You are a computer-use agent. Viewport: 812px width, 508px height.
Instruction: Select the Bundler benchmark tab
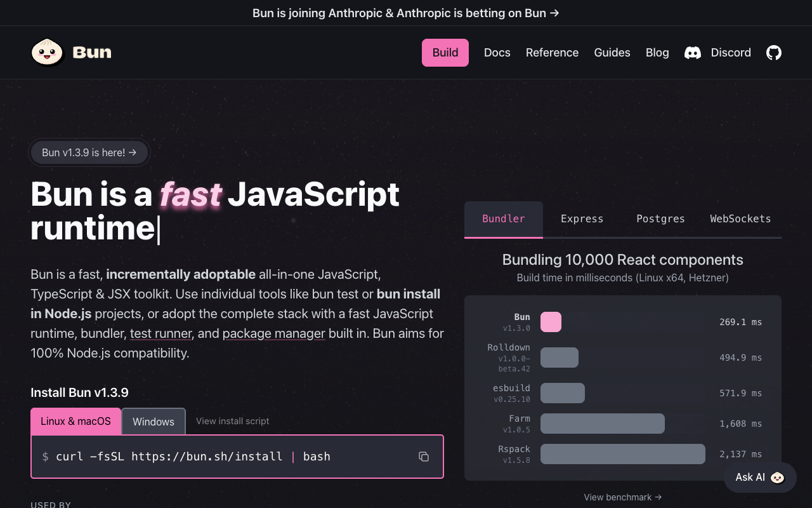[x=504, y=219]
